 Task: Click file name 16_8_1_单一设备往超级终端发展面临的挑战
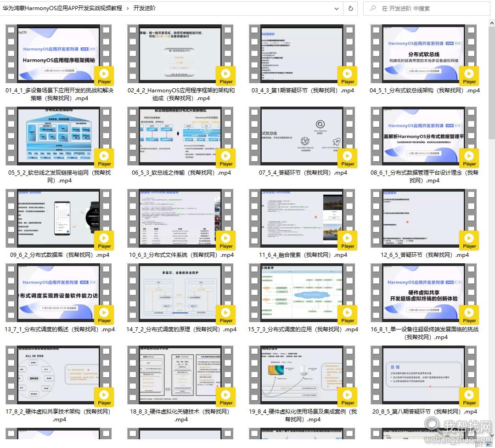pos(425,333)
